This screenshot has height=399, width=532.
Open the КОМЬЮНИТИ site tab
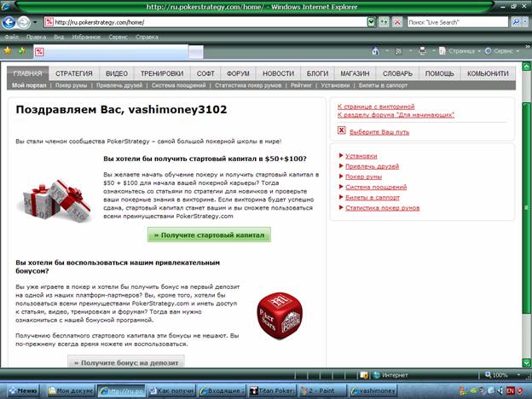(x=488, y=73)
